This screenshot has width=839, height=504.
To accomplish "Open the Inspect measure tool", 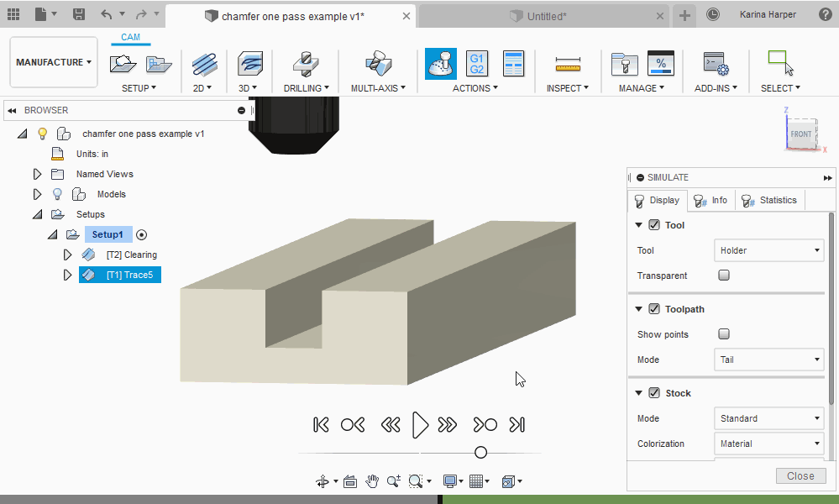I will point(568,64).
